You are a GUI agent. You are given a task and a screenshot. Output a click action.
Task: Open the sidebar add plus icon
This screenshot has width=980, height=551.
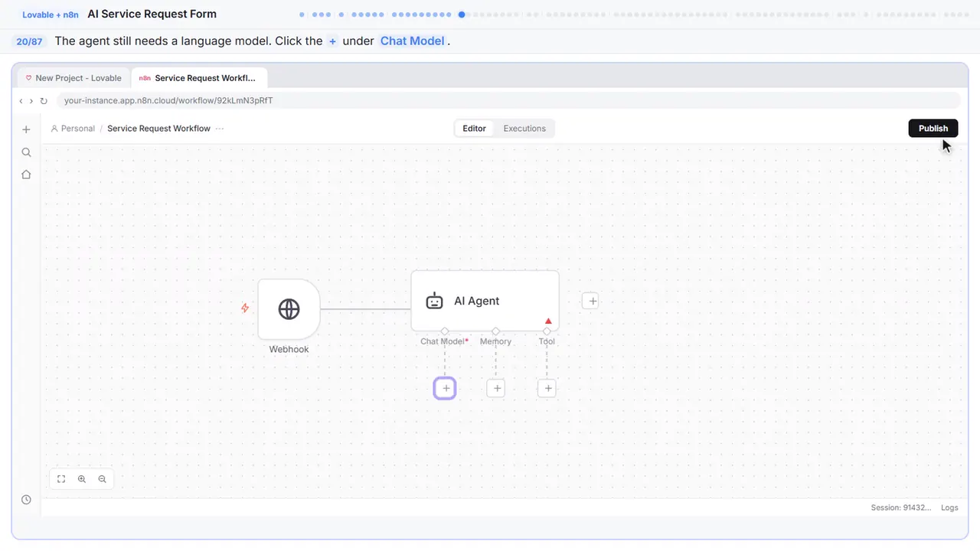[x=26, y=129]
